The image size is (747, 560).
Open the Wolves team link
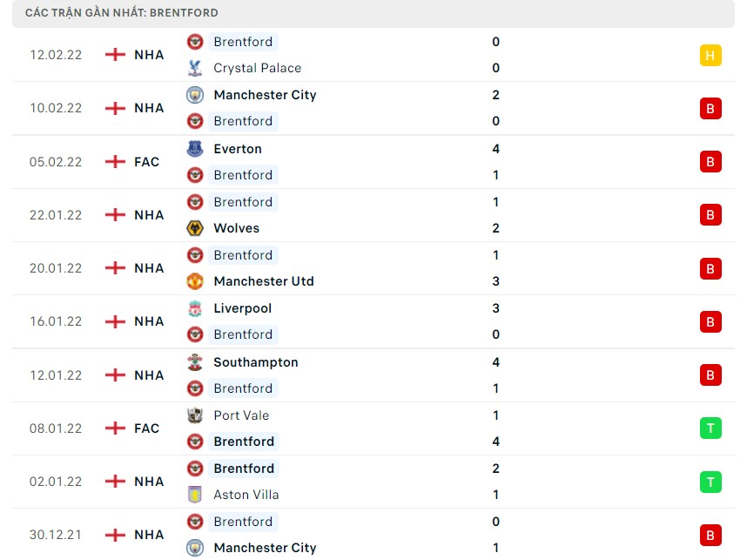tap(236, 228)
